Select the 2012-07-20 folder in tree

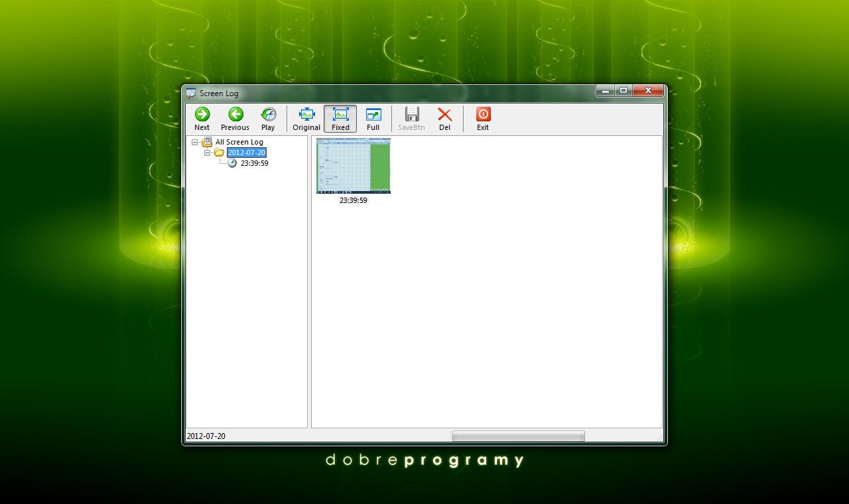click(246, 153)
